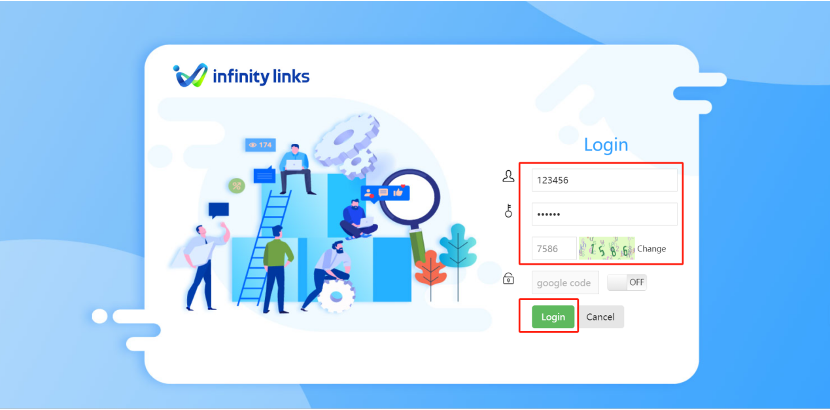Click the green percent circle icon
Viewport: 830px width, 410px height.
(237, 186)
